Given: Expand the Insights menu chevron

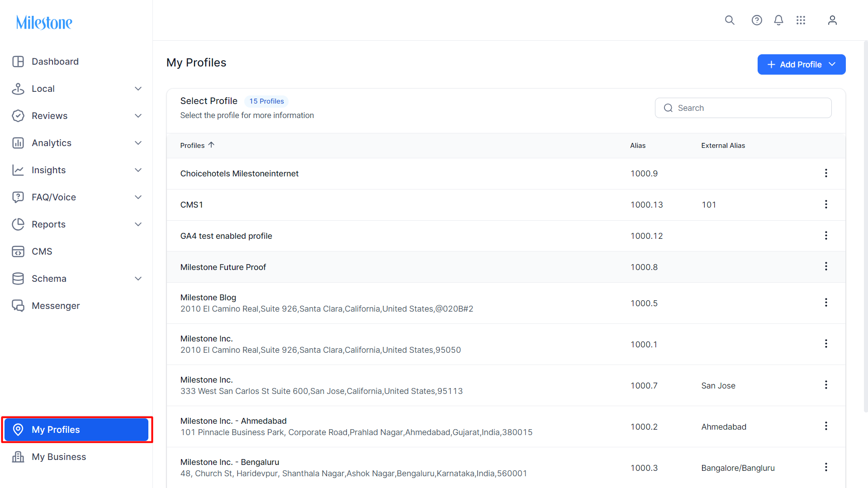Looking at the screenshot, I should (x=138, y=170).
